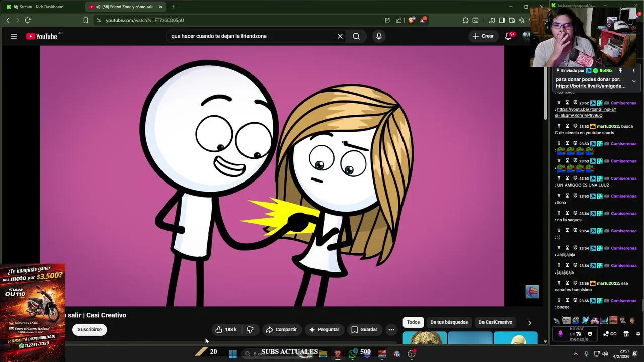Click the Kick chat vertical scrollbar
The width and height of the screenshot is (644, 362).
(642, 305)
